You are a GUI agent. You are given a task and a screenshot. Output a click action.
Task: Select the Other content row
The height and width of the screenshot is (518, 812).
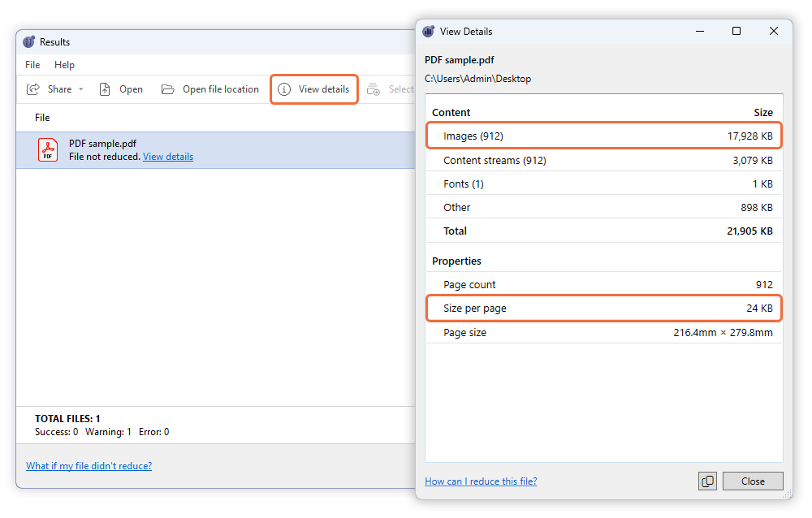point(604,207)
